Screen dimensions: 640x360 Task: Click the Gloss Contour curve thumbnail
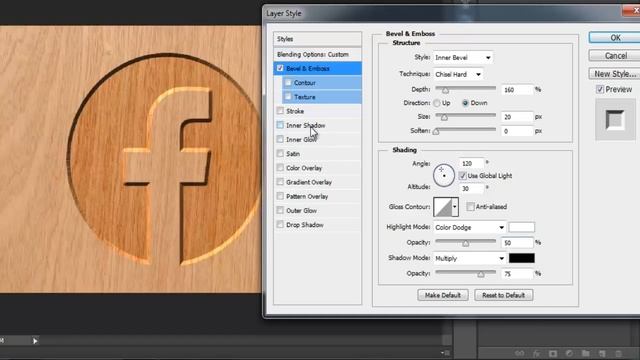point(443,207)
